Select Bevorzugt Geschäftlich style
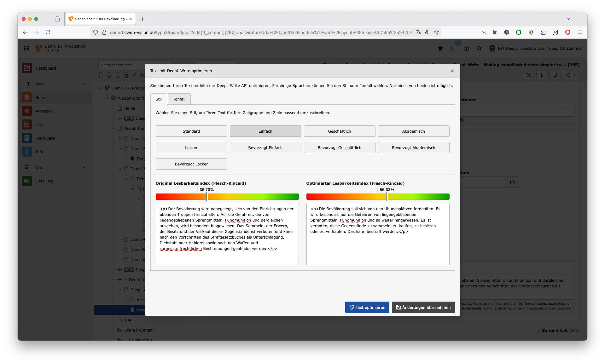Viewport: 605px width, 364px height. point(339,147)
